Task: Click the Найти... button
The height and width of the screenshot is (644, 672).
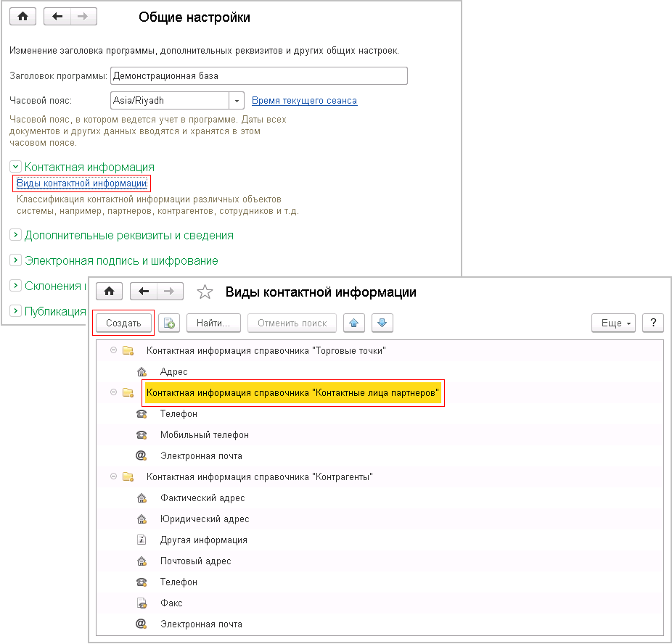Action: point(213,323)
